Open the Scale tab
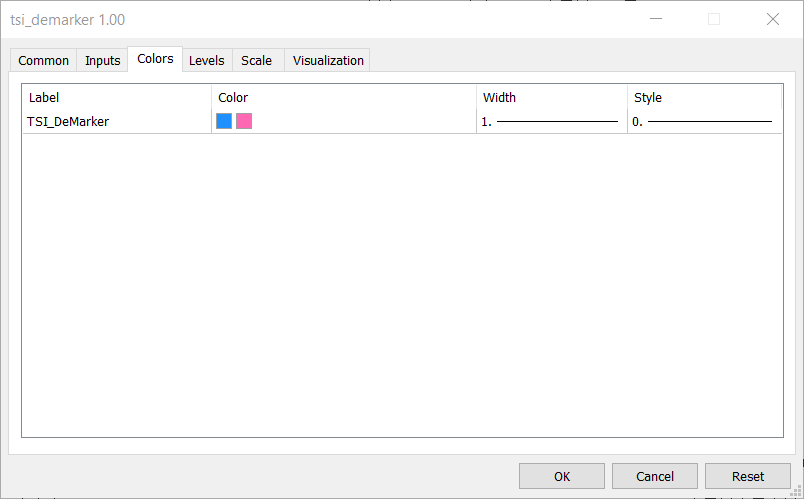The height and width of the screenshot is (499, 804). click(256, 61)
